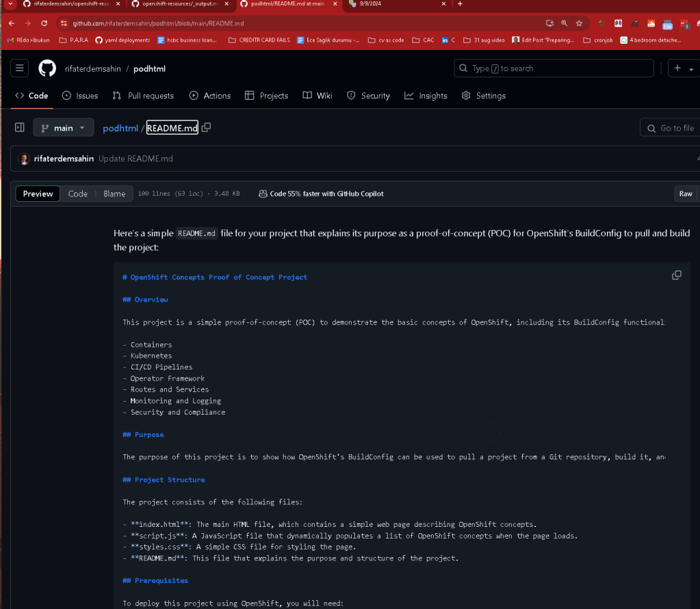Switch to the rifaterdemsahin/openshift-reso browser tab
Viewport: 700px width, 609px height.
[71, 3]
